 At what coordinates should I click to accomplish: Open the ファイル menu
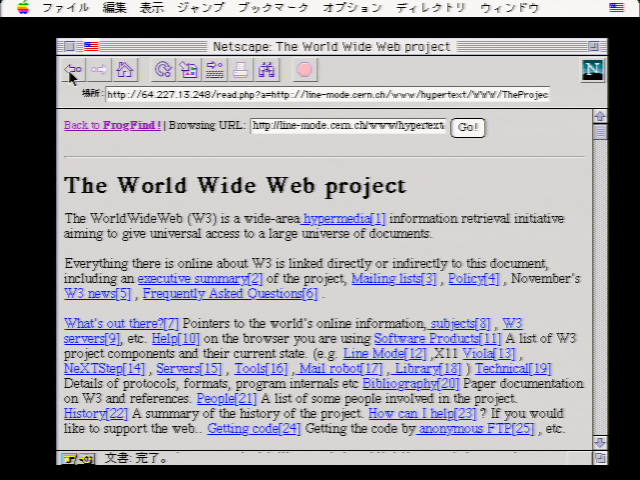tap(65, 8)
